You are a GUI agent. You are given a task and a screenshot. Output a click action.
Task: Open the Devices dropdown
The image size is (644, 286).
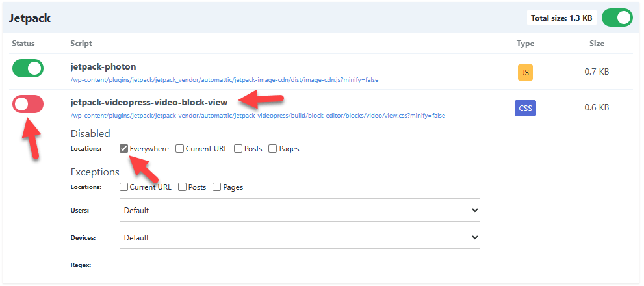(x=300, y=237)
